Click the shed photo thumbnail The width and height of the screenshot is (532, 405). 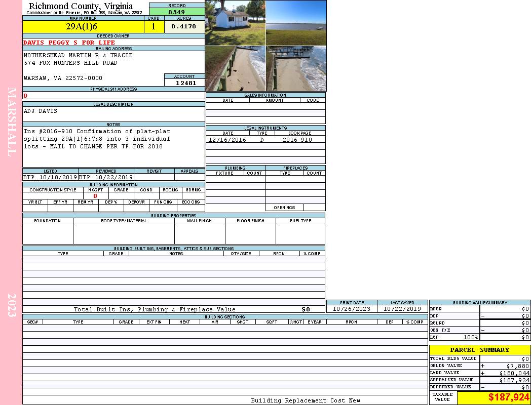[x=235, y=23]
